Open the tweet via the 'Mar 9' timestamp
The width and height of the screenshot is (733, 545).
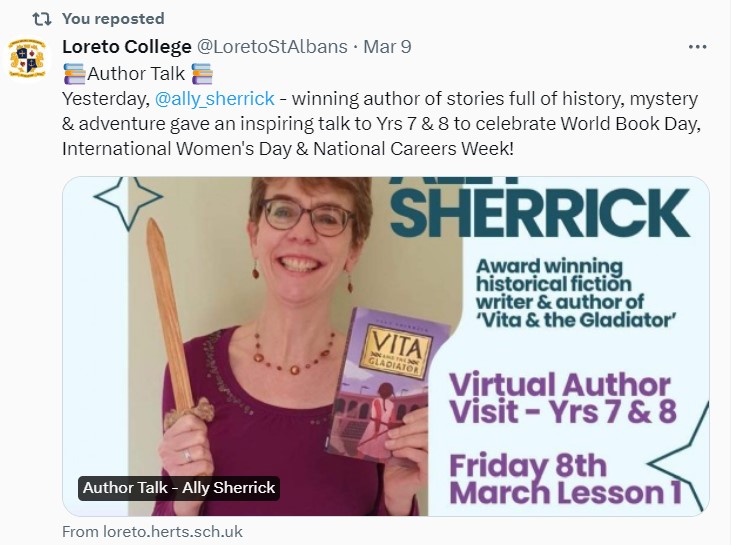point(387,47)
